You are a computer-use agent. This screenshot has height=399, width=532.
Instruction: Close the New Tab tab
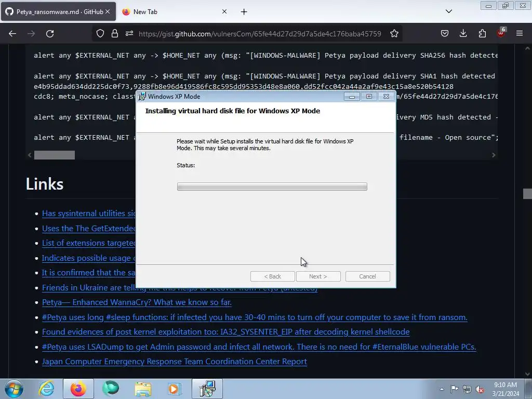coord(224,11)
